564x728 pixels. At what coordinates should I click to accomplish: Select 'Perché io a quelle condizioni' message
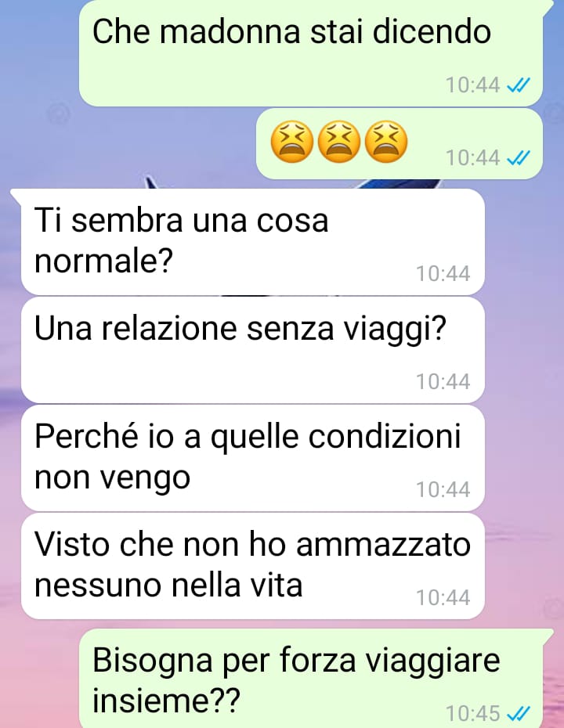pyautogui.click(x=253, y=458)
